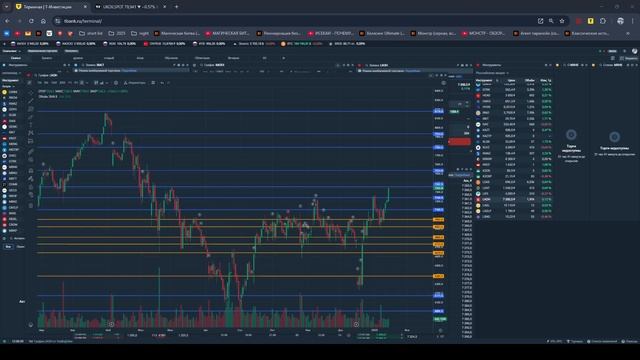The width and height of the screenshot is (640, 360).
Task: Click the open-in-app icon in address bar
Action: (540, 21)
